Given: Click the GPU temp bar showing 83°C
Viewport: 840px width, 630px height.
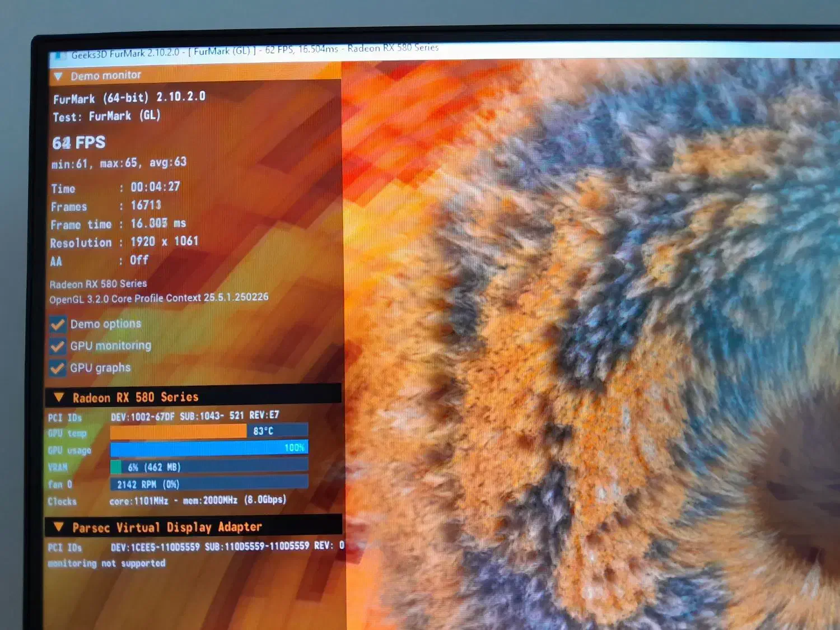Looking at the screenshot, I should (x=208, y=431).
